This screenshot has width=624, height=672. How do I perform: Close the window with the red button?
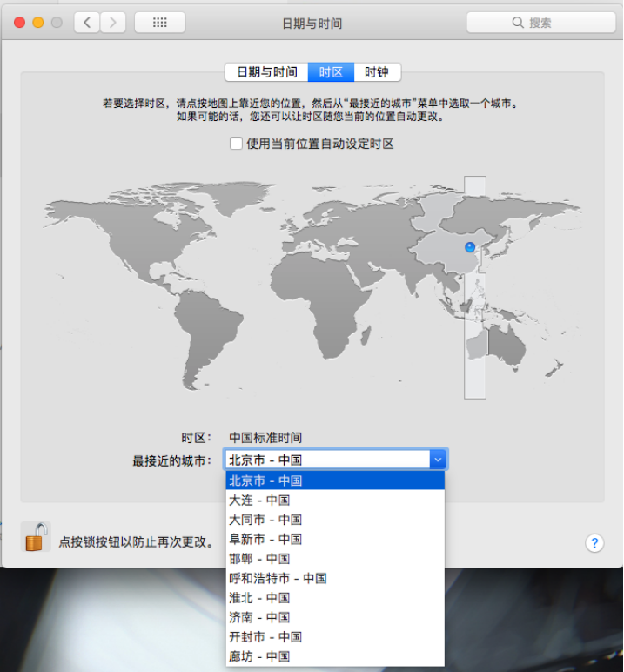(19, 23)
